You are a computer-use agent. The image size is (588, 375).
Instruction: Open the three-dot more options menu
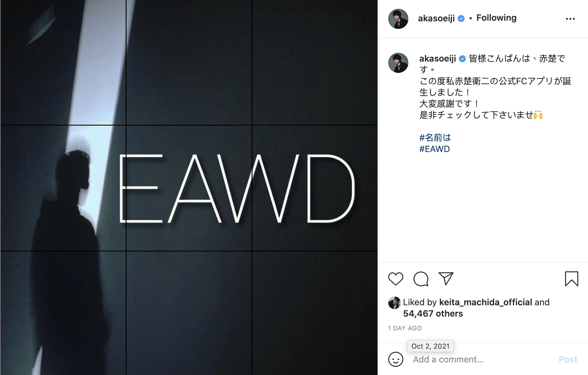pyautogui.click(x=570, y=19)
